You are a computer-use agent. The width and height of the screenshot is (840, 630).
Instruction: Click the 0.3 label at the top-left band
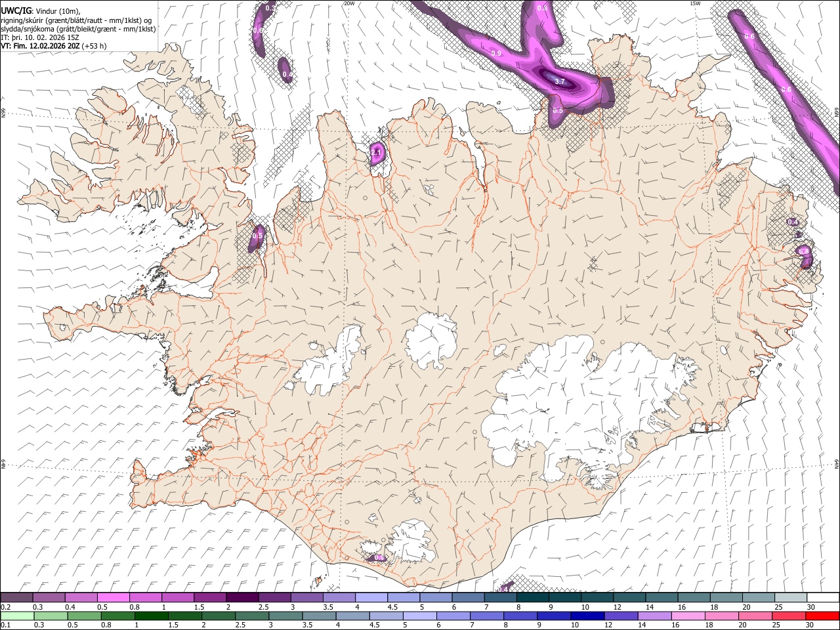tap(270, 8)
